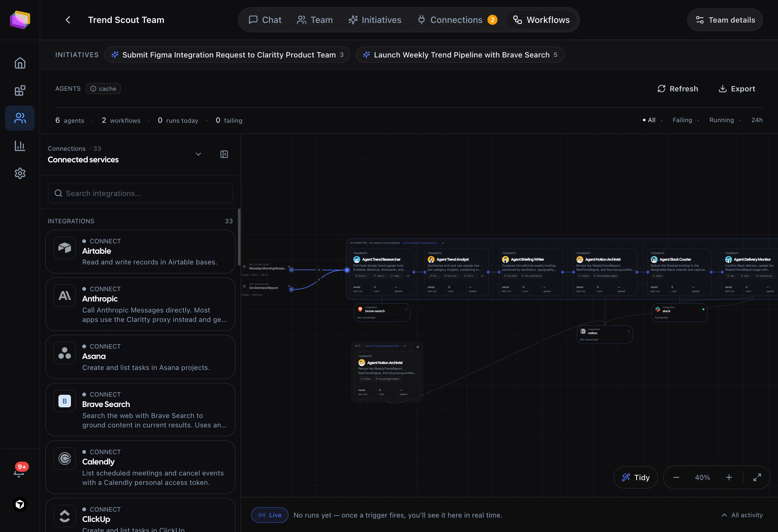The height and width of the screenshot is (532, 778).
Task: Click the move handle on Figma automation group
Action: (418, 347)
